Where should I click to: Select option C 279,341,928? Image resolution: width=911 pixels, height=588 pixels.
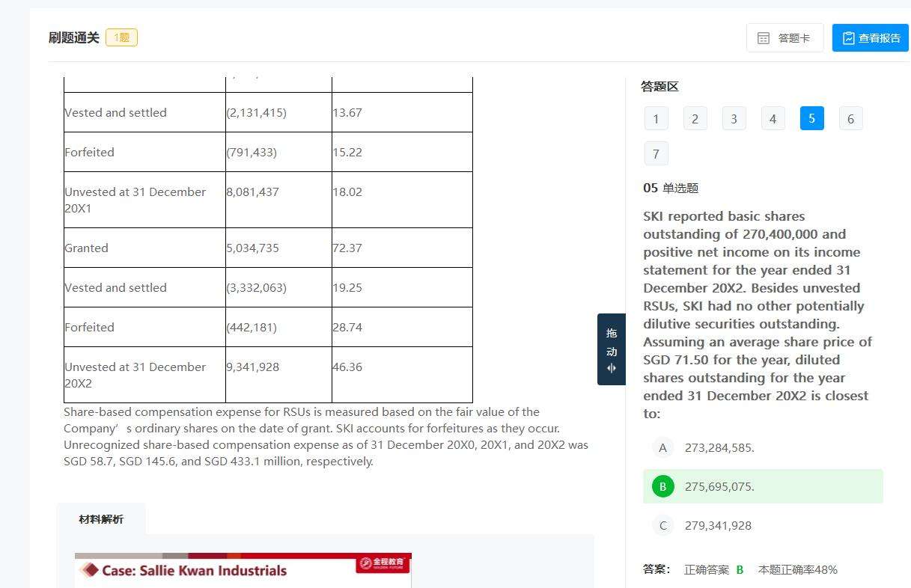pyautogui.click(x=763, y=525)
